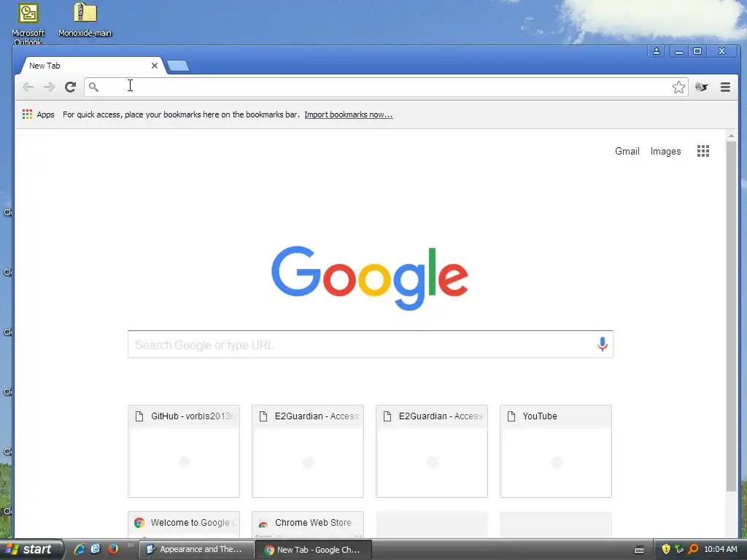This screenshot has height=560, width=747.
Task: Click the second Quick Launch icon in the taskbar
Action: pyautogui.click(x=96, y=549)
